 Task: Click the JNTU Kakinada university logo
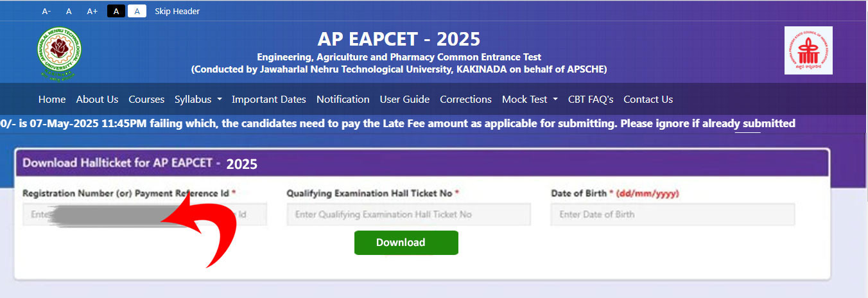(59, 54)
